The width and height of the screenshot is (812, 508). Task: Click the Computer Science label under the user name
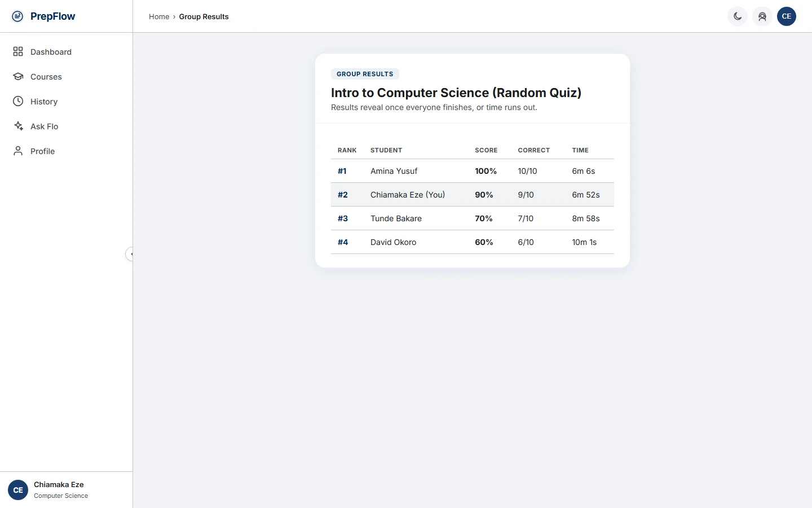pos(61,496)
